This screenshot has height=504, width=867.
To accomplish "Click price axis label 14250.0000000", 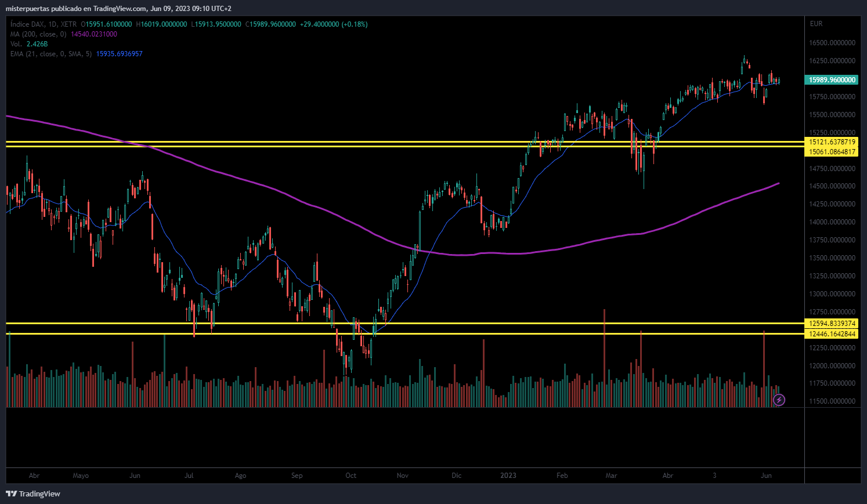I will (832, 204).
